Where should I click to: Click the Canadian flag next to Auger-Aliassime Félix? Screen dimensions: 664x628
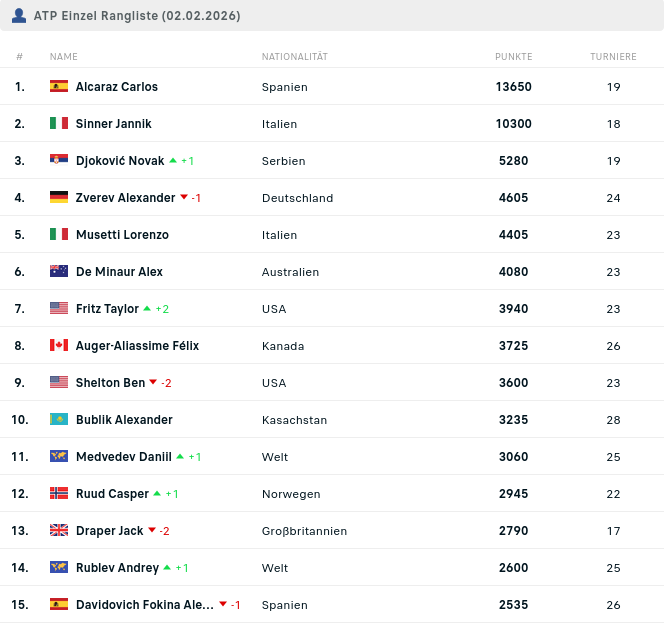point(59,346)
